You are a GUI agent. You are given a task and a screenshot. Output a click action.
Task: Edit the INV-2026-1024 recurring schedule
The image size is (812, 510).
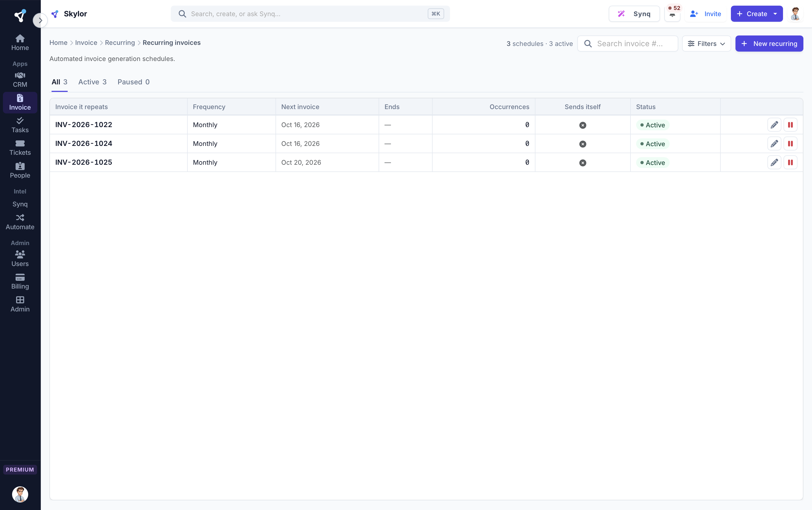click(x=774, y=144)
